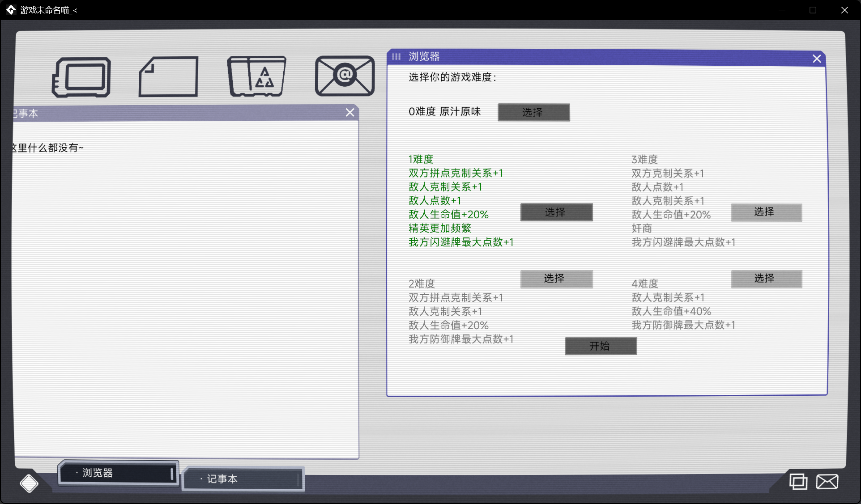The height and width of the screenshot is (504, 861).
Task: Select the 4难度 difficulty option
Action: (x=766, y=279)
